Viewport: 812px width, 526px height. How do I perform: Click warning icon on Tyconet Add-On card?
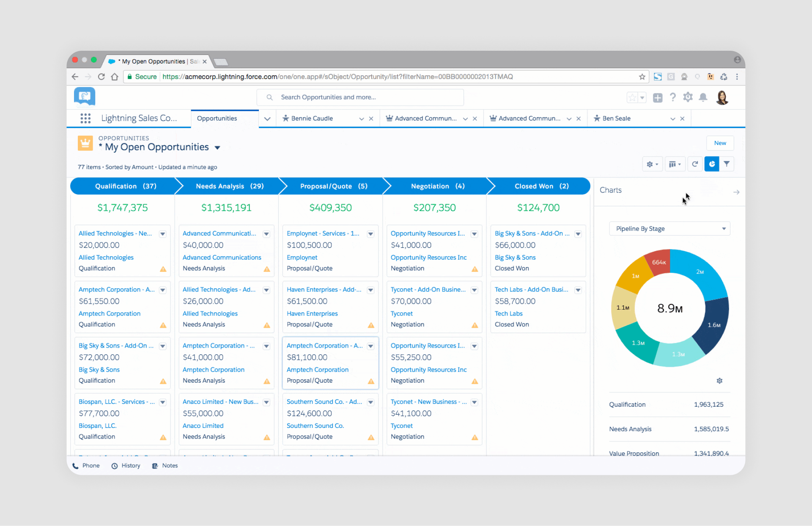pyautogui.click(x=475, y=325)
